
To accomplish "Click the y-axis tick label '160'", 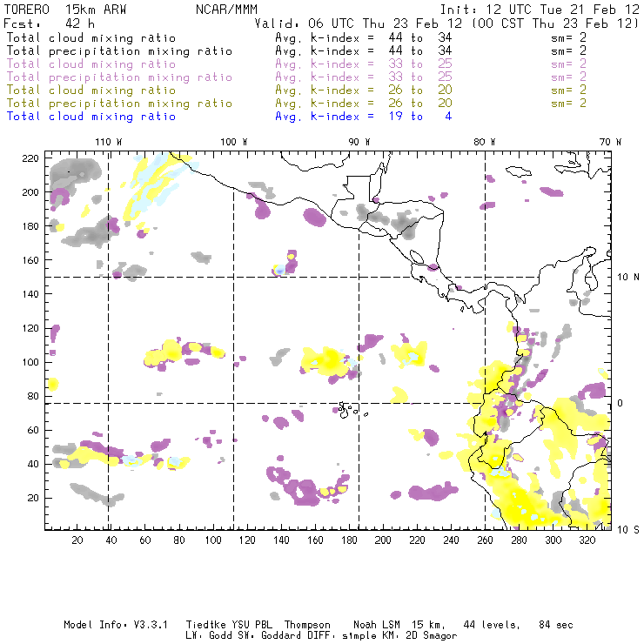I will click(x=30, y=260).
